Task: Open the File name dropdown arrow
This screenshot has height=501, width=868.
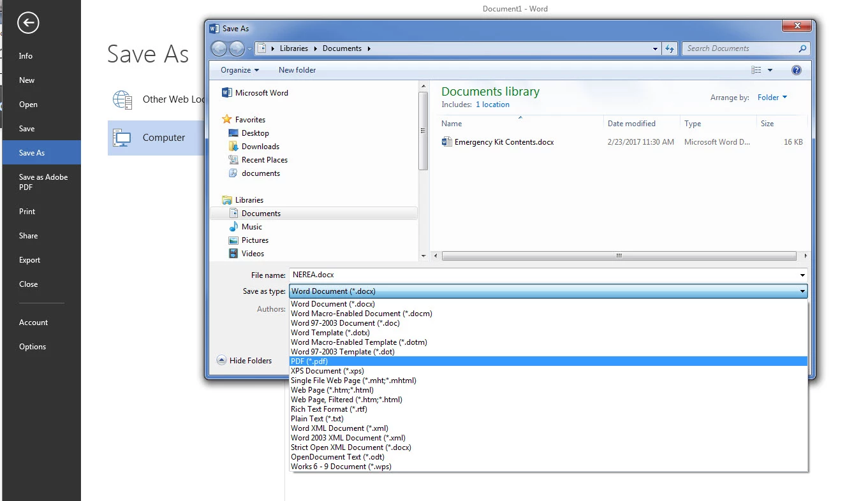Action: [802, 275]
